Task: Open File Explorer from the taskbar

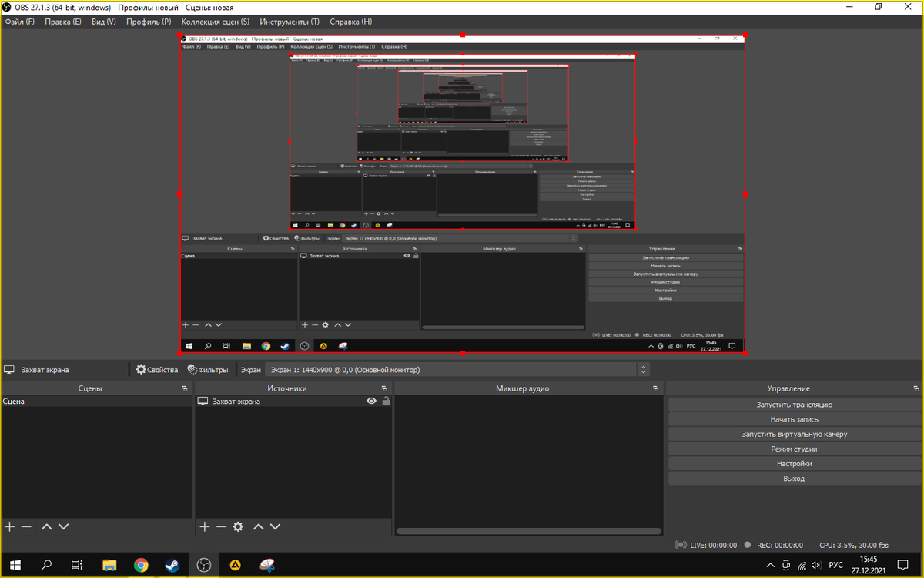Action: point(109,565)
